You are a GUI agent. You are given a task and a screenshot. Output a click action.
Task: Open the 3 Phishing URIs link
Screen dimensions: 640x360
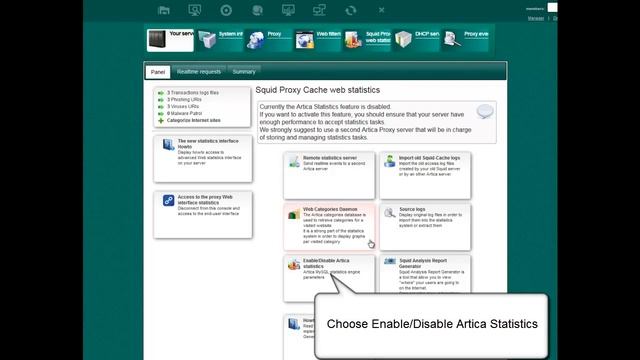(184, 100)
